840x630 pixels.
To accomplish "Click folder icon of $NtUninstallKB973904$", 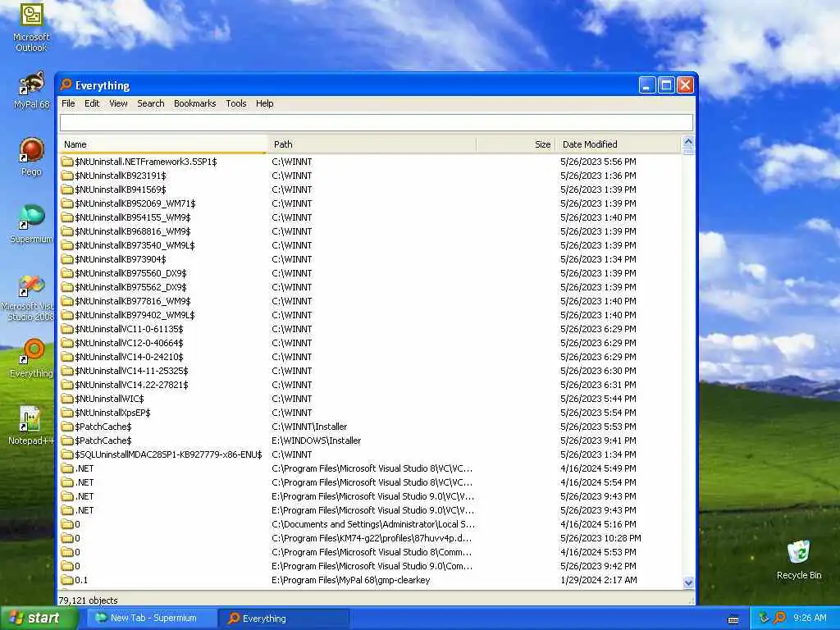I will click(x=67, y=259).
